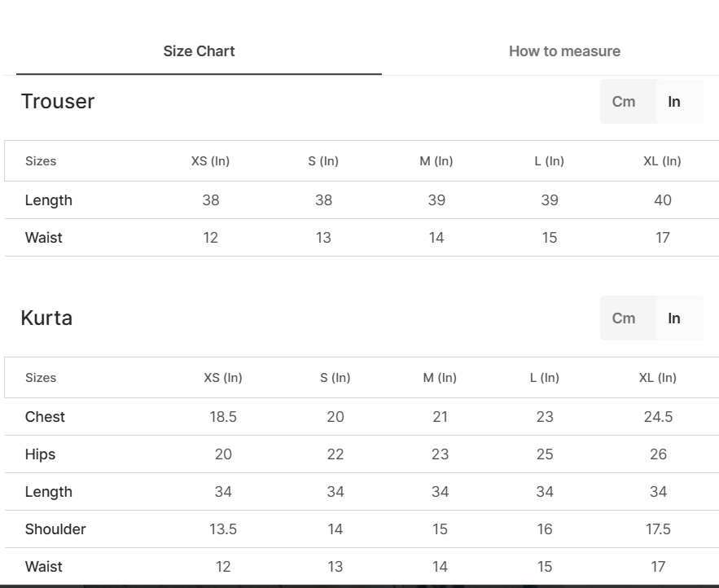Click Kurta XS shoulder value 13.5
719x588 pixels.
pyautogui.click(x=223, y=529)
